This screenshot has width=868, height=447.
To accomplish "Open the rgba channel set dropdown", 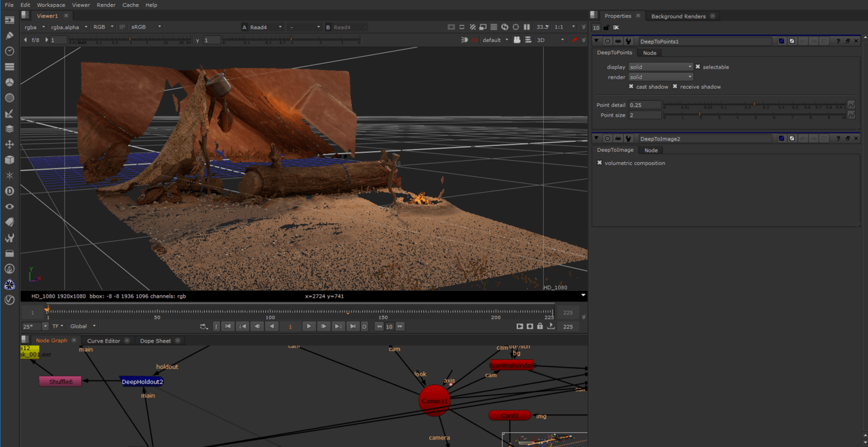I will 35,27.
